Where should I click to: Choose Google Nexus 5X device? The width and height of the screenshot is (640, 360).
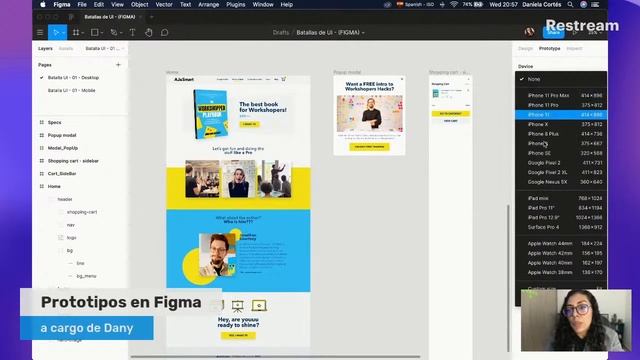click(x=561, y=182)
